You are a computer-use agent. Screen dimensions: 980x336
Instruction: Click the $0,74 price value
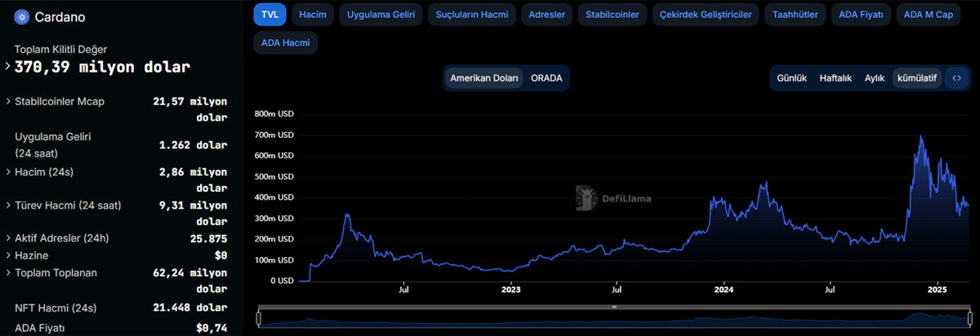pos(212,328)
